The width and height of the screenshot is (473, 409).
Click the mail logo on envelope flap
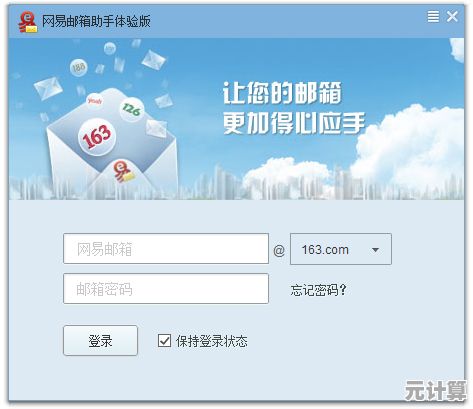pyautogui.click(x=124, y=171)
